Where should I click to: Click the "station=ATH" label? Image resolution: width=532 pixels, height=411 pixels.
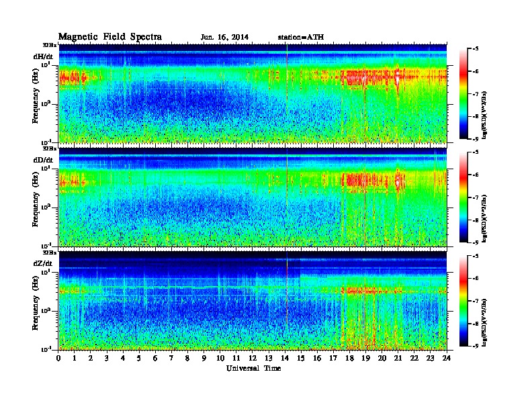tap(301, 38)
